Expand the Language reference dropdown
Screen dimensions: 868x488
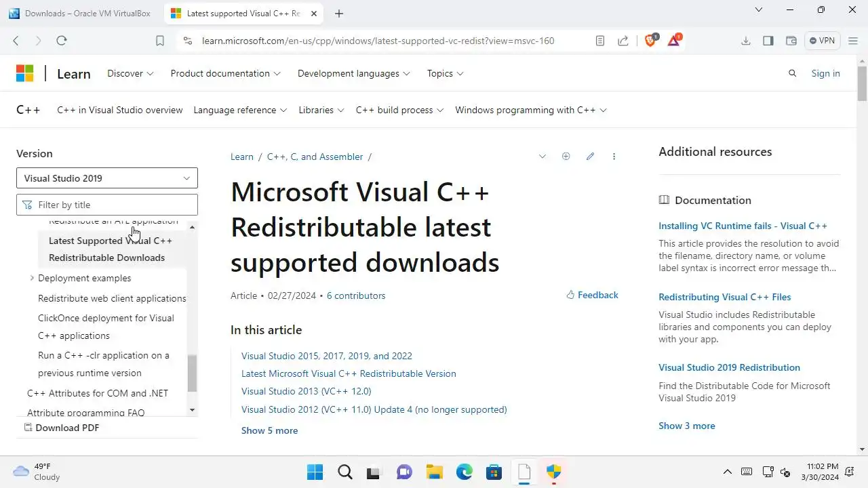[x=240, y=110]
